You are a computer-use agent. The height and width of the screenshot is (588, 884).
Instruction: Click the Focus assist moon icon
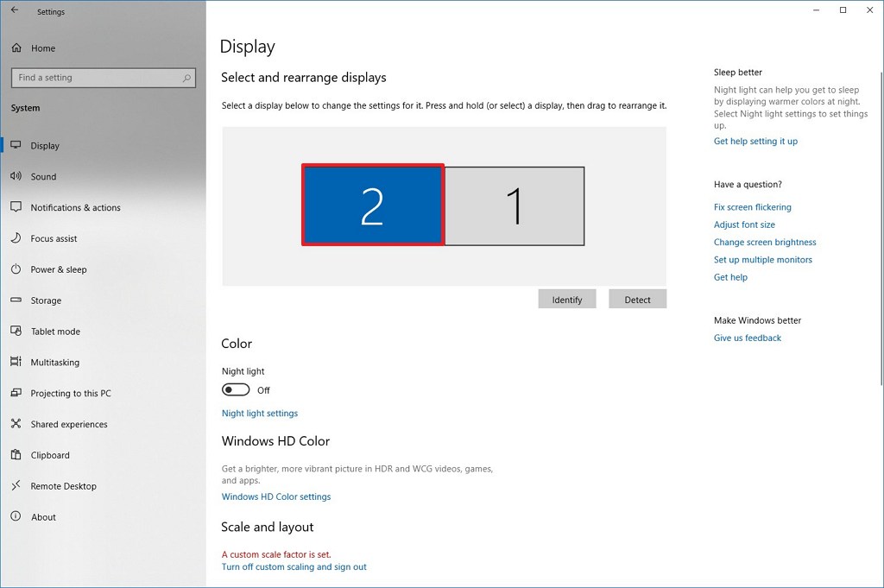click(x=16, y=238)
